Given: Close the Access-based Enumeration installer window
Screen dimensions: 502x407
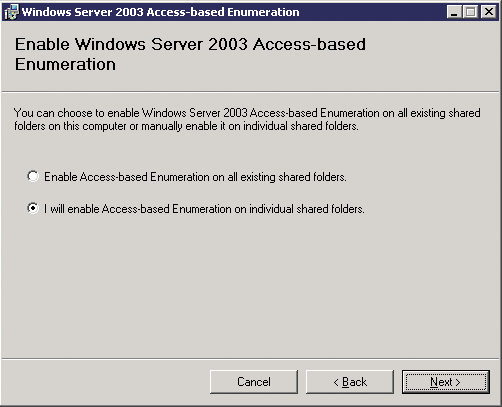Looking at the screenshot, I should tap(489, 12).
